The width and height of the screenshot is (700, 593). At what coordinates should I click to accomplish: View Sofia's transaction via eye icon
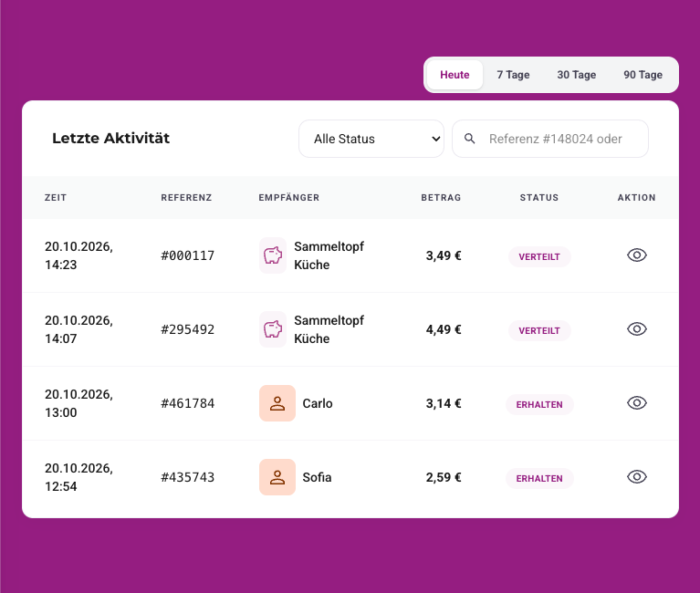pyautogui.click(x=637, y=477)
